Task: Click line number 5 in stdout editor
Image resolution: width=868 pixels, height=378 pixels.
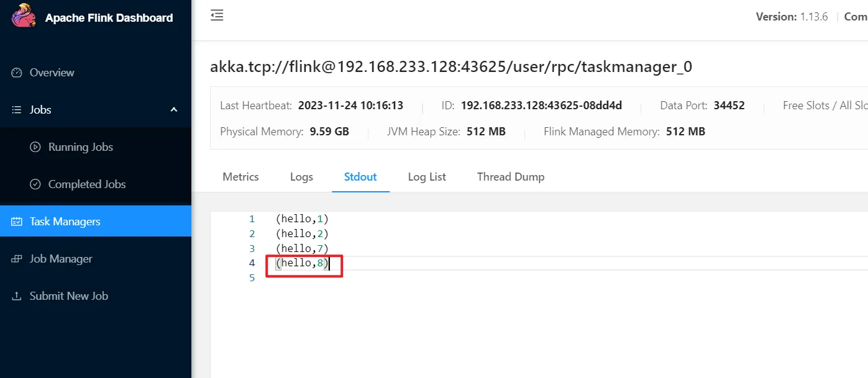Action: [252, 278]
